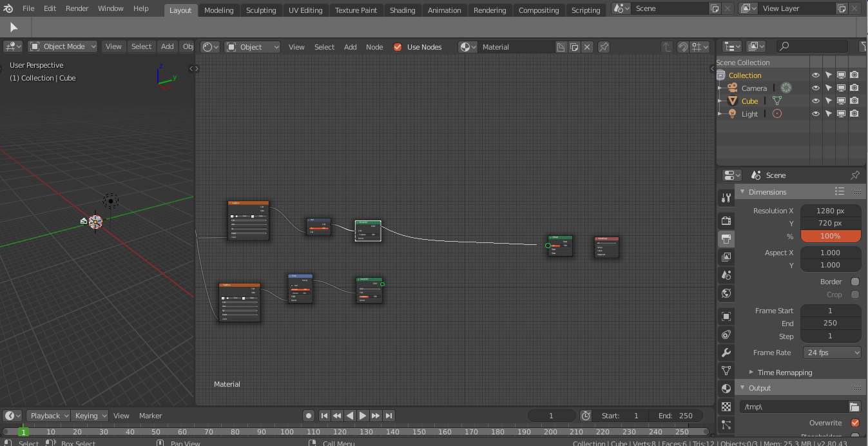Open the Keying dropdown in timeline
The image size is (868, 446).
(90, 416)
